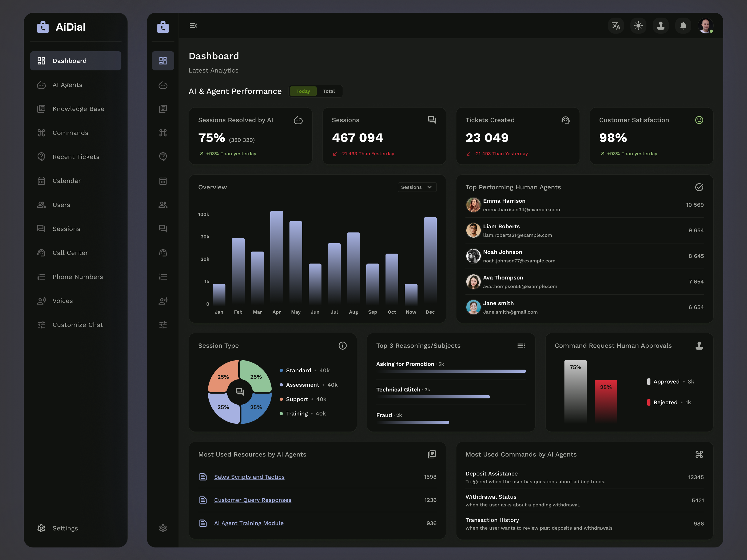Click the Call Center headset icon in sidebar
747x560 pixels.
click(x=41, y=253)
